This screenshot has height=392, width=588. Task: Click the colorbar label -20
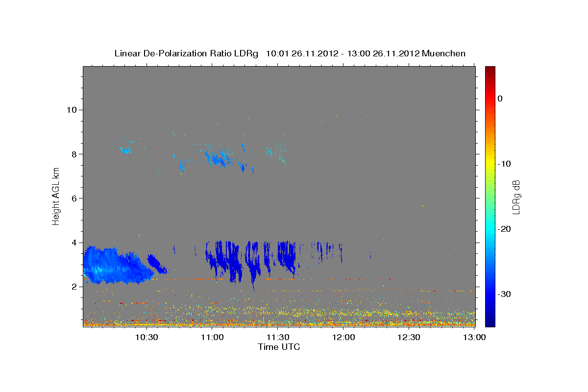(x=504, y=229)
